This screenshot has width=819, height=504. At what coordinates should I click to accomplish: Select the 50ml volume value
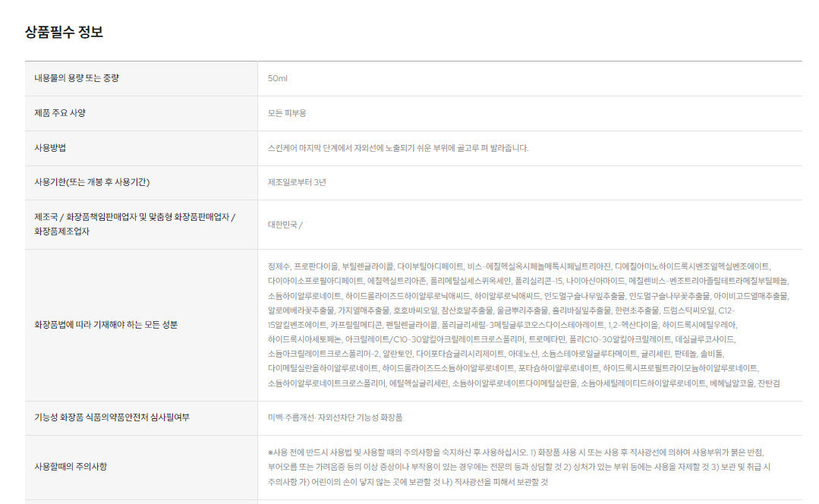click(278, 78)
